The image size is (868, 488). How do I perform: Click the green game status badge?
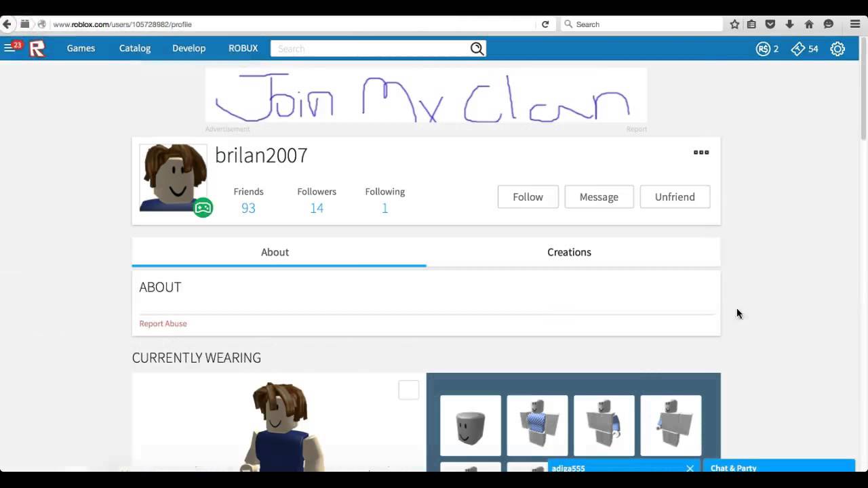click(x=203, y=208)
